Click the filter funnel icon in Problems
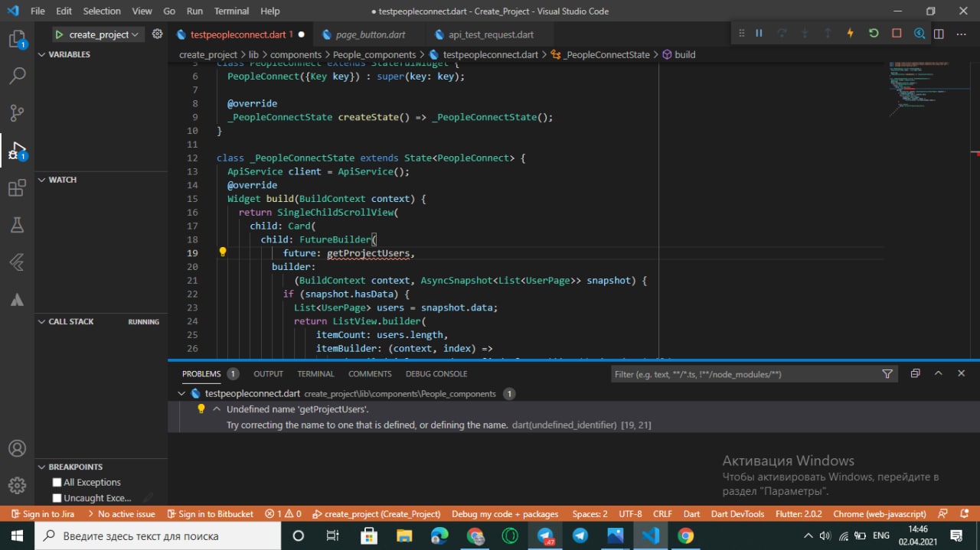Image resolution: width=980 pixels, height=550 pixels. pos(887,374)
